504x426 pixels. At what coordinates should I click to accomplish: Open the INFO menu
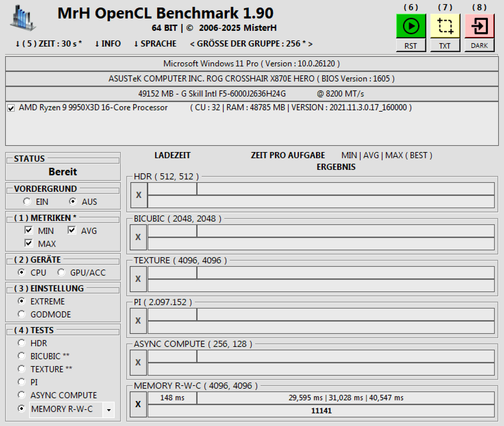click(x=108, y=44)
